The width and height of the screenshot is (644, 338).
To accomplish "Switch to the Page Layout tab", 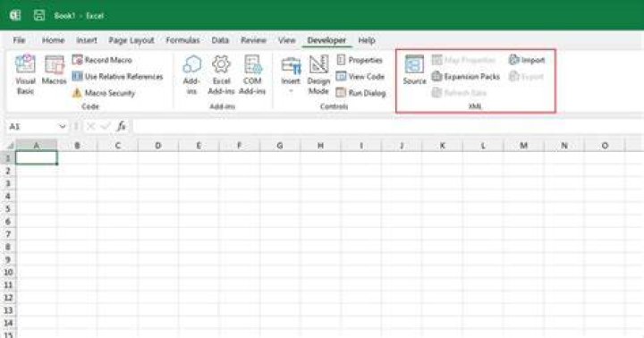I will coord(131,40).
